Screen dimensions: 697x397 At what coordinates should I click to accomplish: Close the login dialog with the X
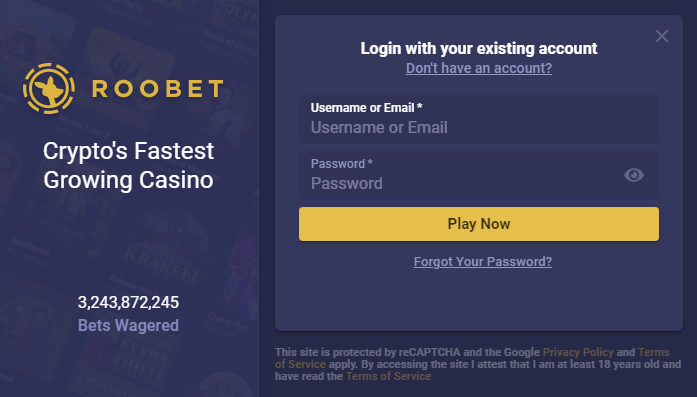click(662, 36)
